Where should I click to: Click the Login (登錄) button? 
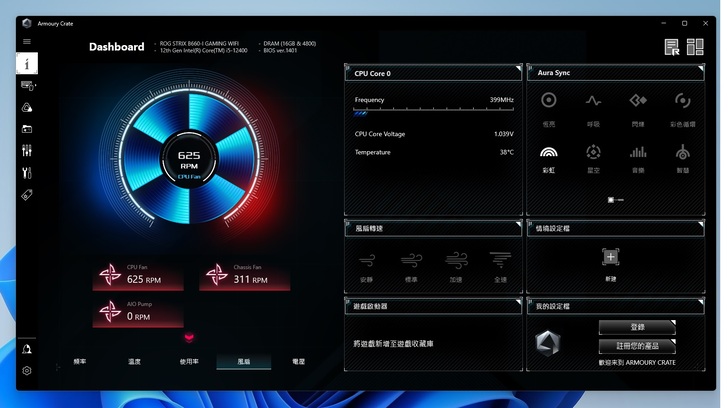[637, 327]
